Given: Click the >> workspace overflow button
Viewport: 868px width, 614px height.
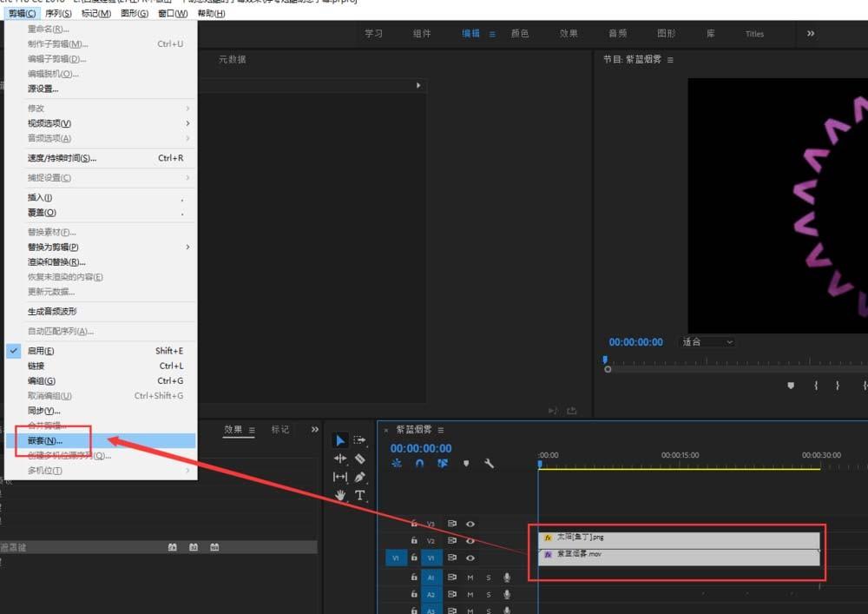Looking at the screenshot, I should tap(809, 34).
